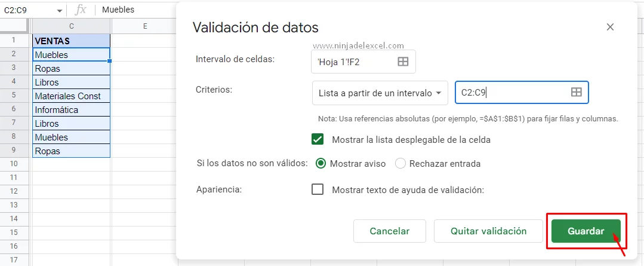Select the Materiales Const cell
The image size is (644, 266).
(x=72, y=96)
